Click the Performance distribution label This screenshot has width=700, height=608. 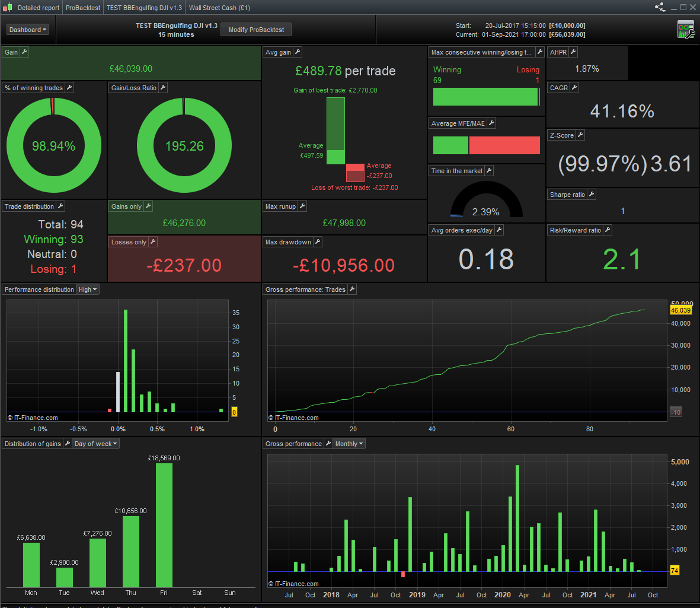click(x=39, y=289)
